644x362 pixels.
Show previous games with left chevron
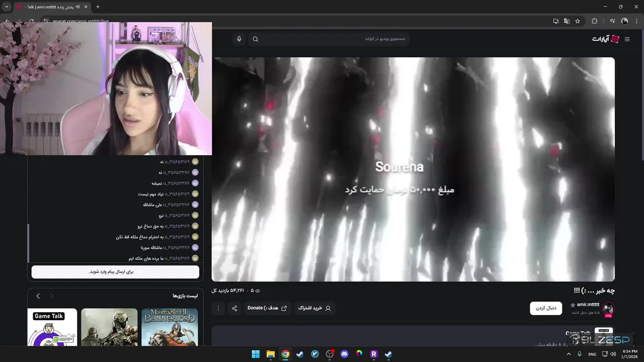click(x=38, y=296)
